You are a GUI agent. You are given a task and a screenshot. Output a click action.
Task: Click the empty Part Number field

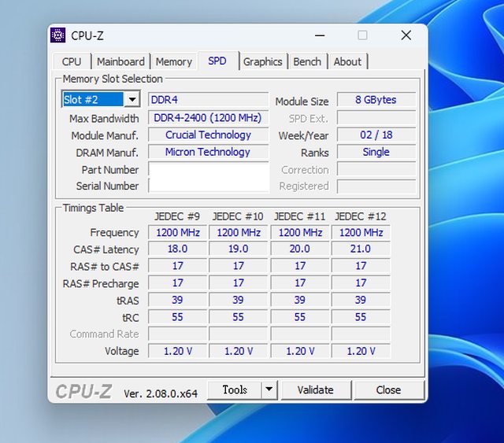209,170
